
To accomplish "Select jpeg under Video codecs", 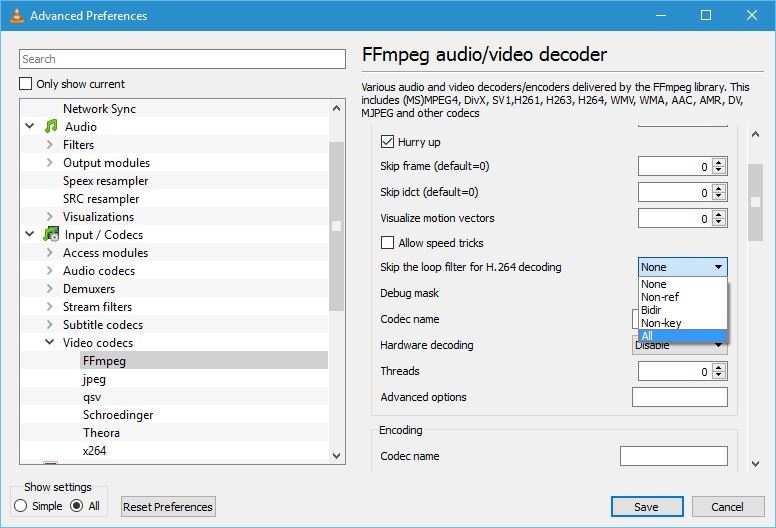I will pyautogui.click(x=94, y=379).
